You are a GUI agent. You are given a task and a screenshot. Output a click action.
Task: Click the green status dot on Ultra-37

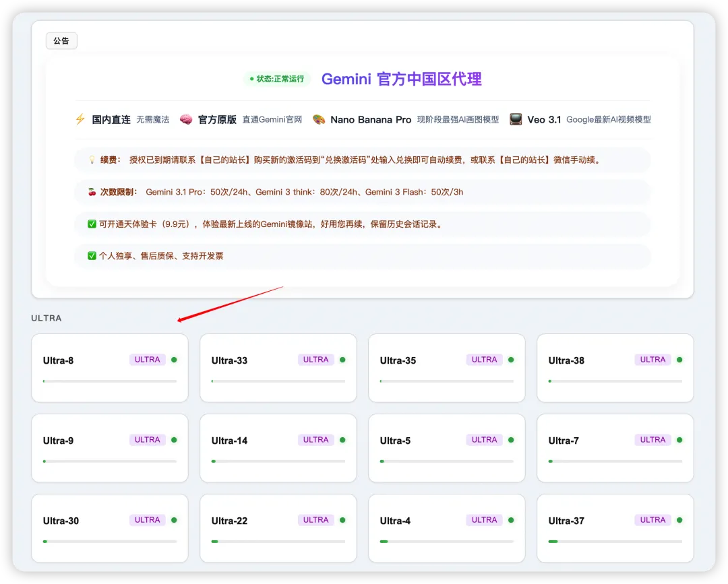pyautogui.click(x=679, y=520)
